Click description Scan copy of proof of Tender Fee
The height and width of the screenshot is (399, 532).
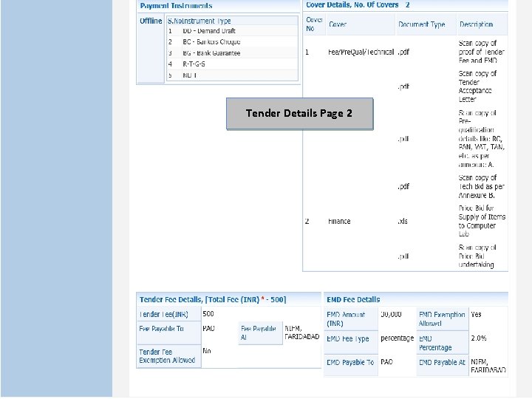click(x=482, y=52)
